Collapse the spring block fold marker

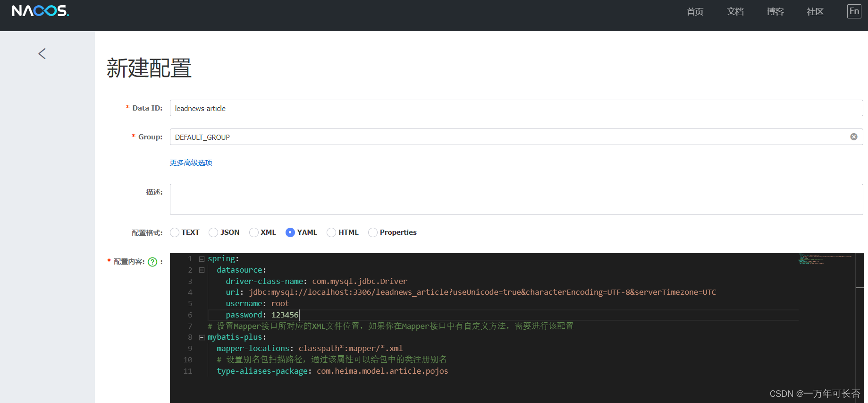tap(202, 259)
